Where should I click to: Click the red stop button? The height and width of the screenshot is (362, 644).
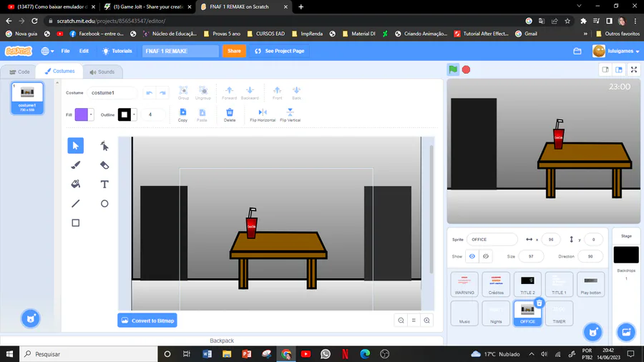coord(466,70)
